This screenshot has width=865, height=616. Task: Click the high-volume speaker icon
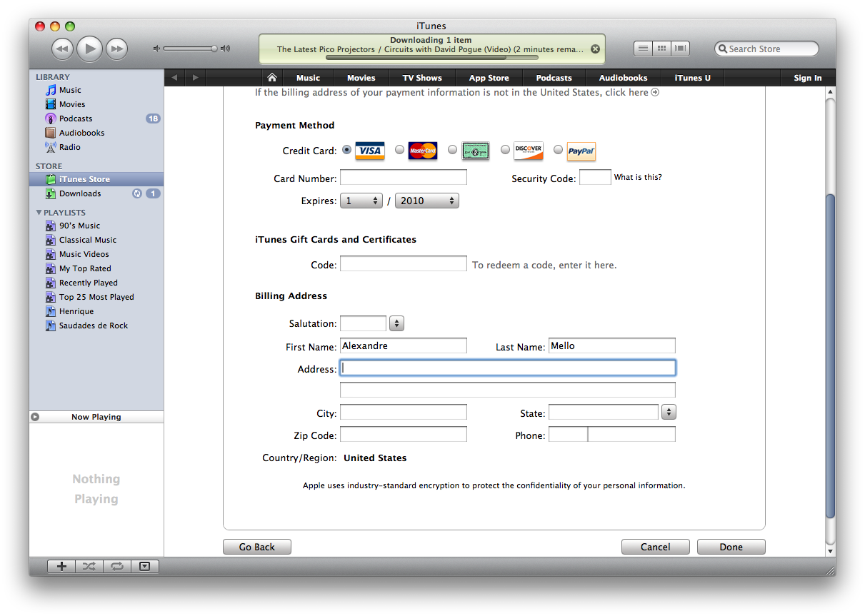coord(226,49)
